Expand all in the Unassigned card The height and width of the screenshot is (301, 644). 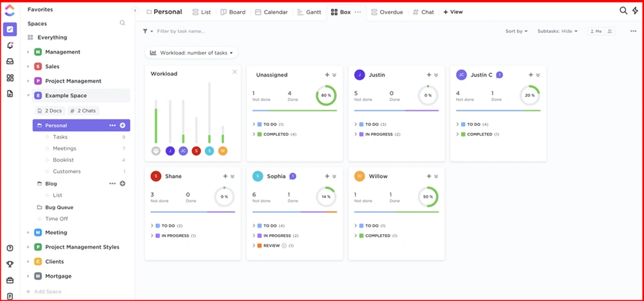[334, 75]
